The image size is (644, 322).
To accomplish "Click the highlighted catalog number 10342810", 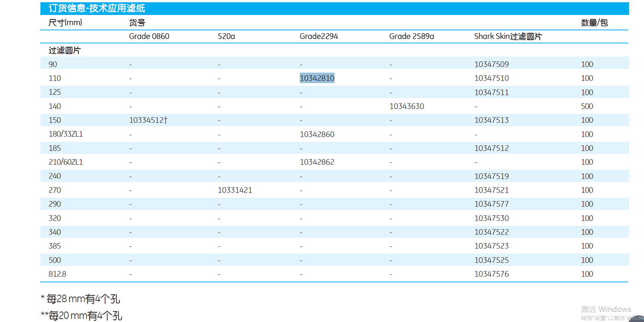I will 317,78.
